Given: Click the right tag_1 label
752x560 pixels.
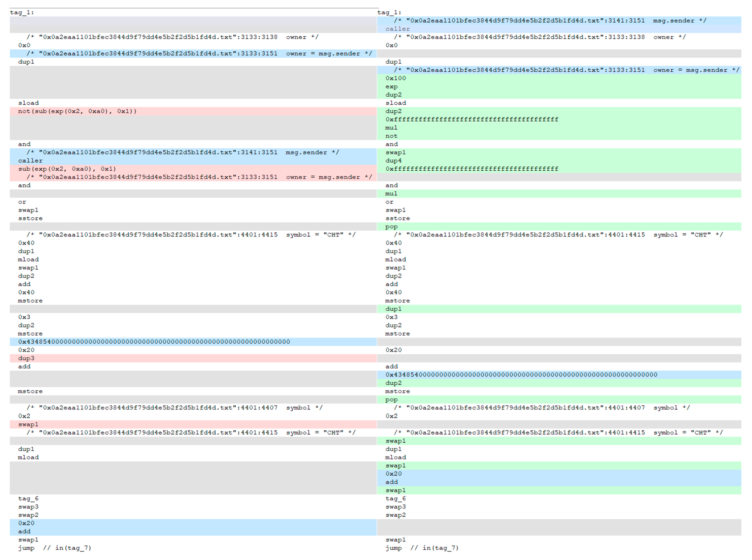Looking at the screenshot, I should point(389,13).
